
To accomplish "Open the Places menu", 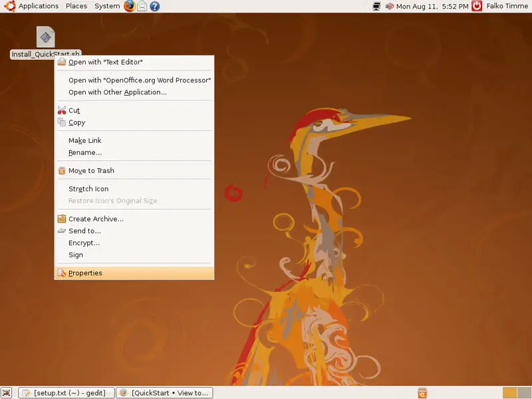I will click(76, 6).
